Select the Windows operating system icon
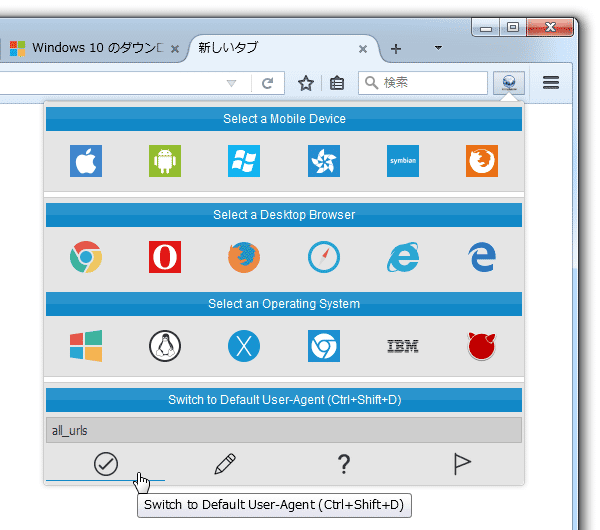Viewport: 600px width, 530px height. click(x=86, y=346)
